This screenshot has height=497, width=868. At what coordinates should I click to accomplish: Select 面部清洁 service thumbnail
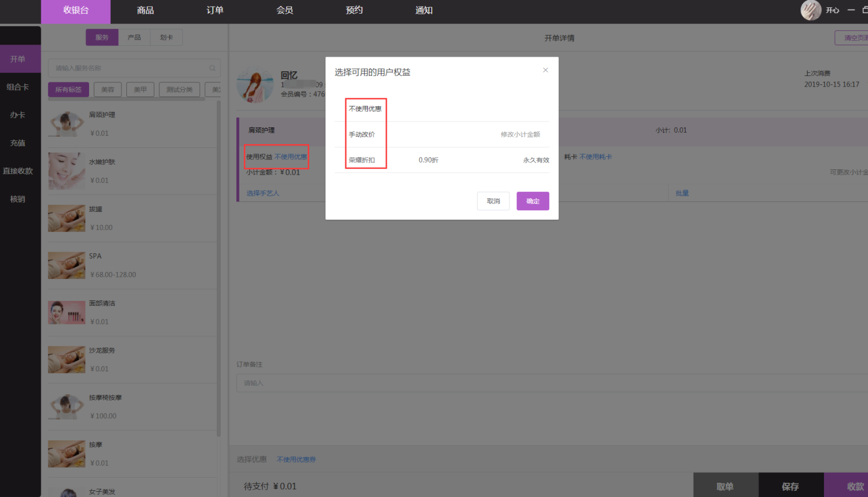[67, 312]
